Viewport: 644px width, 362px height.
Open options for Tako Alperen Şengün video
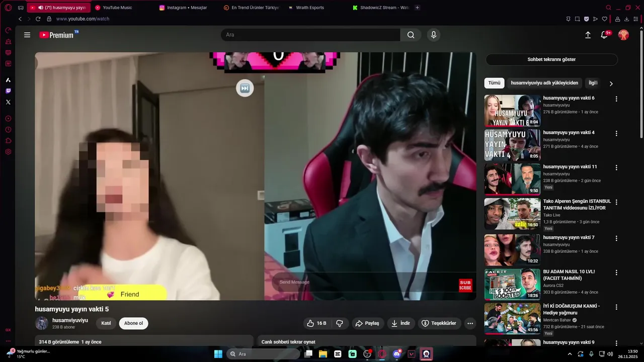[x=616, y=202]
